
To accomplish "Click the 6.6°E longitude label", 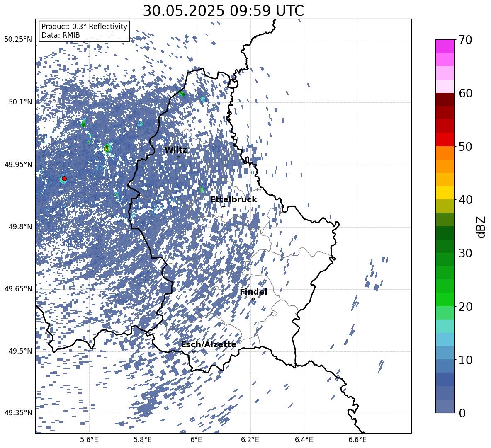I will [357, 440].
